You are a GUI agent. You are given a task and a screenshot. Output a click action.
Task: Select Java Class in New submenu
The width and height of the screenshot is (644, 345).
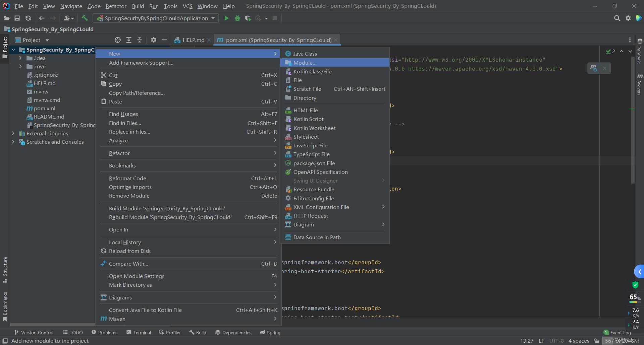335,54
